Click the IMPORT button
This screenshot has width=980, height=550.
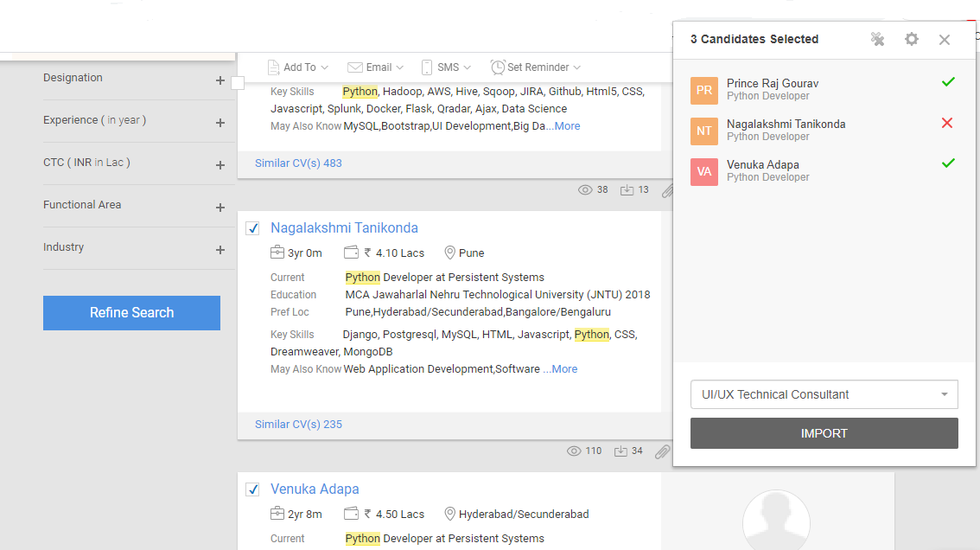(x=824, y=433)
